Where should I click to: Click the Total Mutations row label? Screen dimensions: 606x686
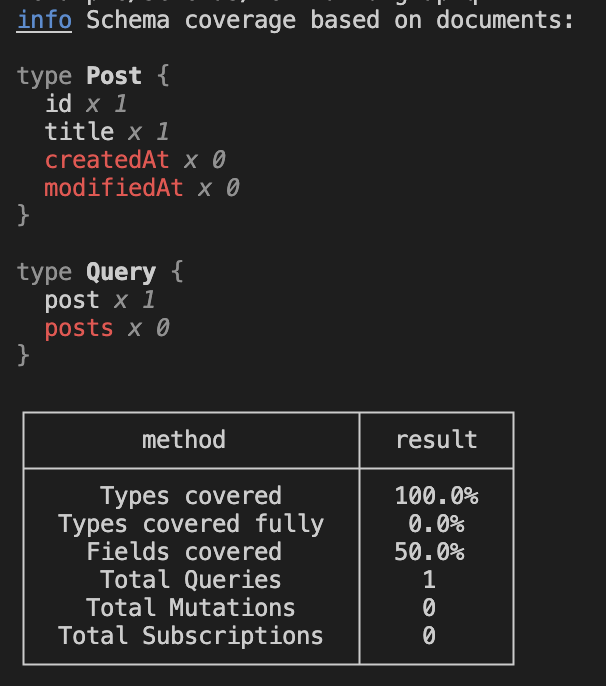pyautogui.click(x=190, y=607)
